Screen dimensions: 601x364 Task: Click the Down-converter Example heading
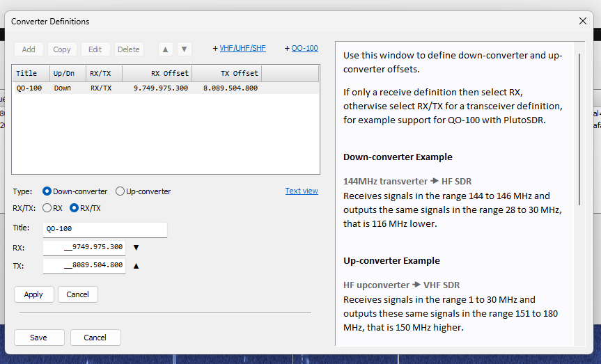398,157
